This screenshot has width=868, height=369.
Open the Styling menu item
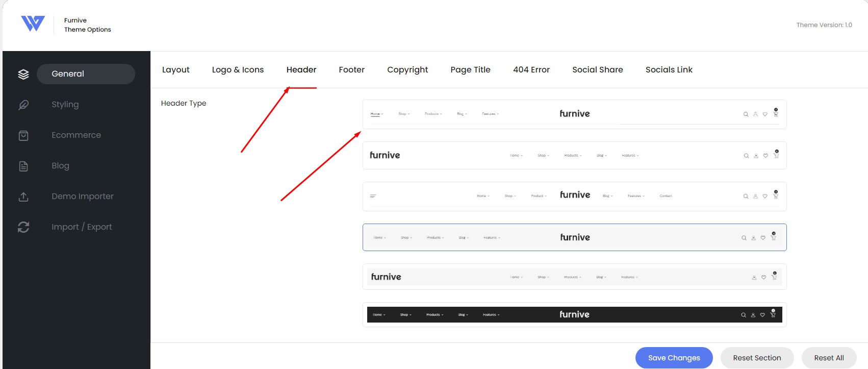pyautogui.click(x=65, y=105)
